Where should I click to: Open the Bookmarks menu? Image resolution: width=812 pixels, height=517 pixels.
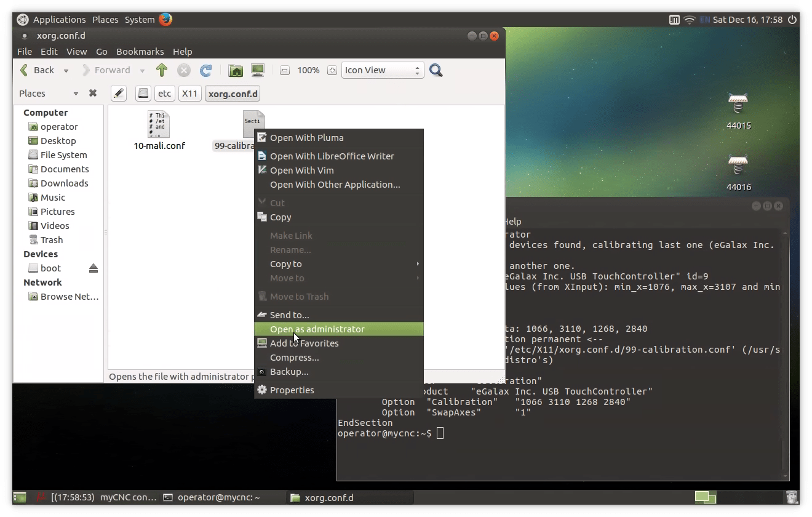140,51
